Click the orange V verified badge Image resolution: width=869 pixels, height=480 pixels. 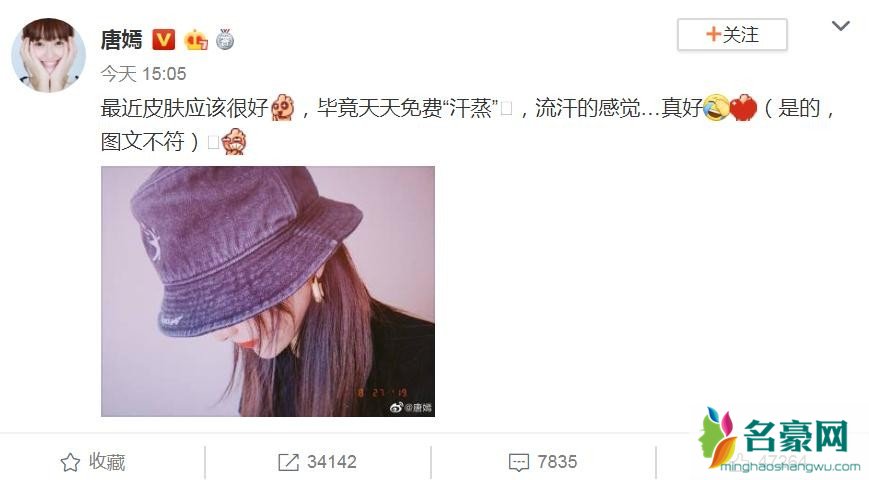coord(163,40)
